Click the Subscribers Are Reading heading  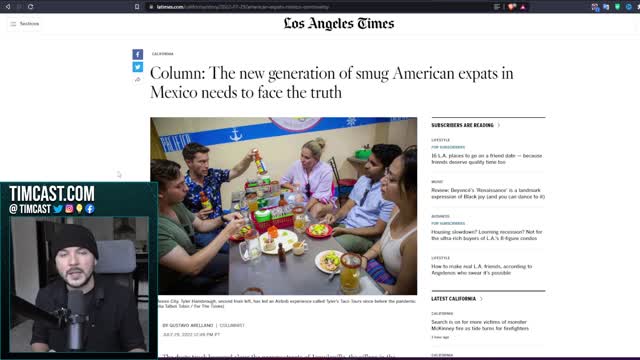click(462, 125)
